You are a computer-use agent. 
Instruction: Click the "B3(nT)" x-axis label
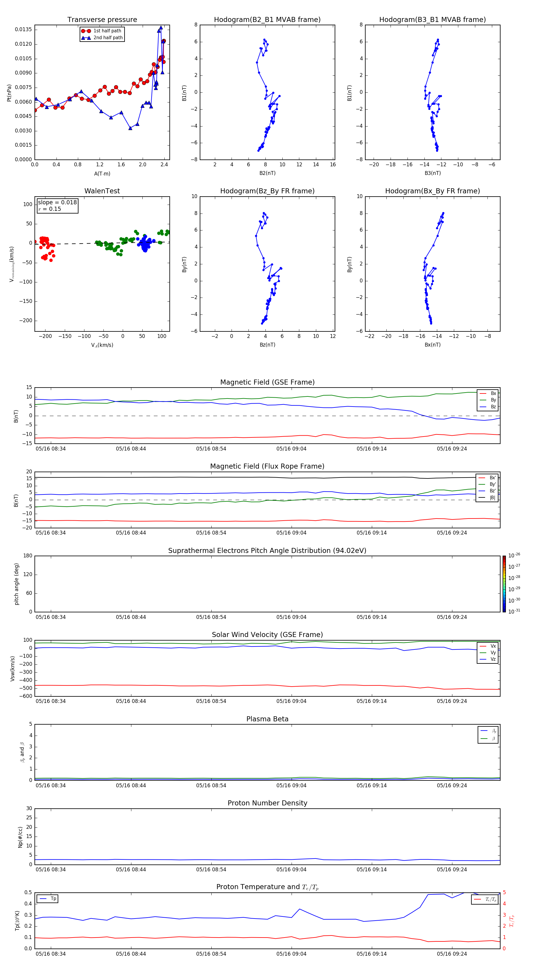432,173
